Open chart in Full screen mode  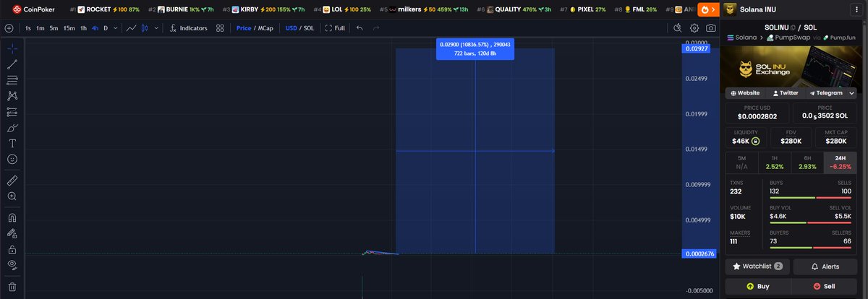[335, 28]
